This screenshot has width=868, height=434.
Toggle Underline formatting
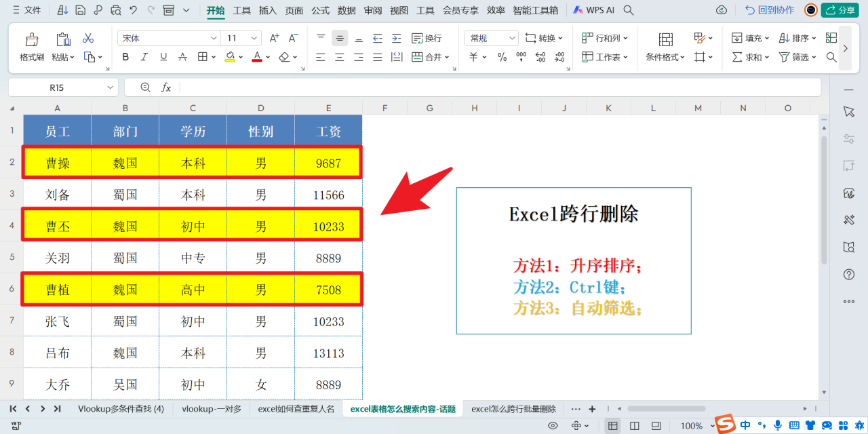[x=163, y=57]
